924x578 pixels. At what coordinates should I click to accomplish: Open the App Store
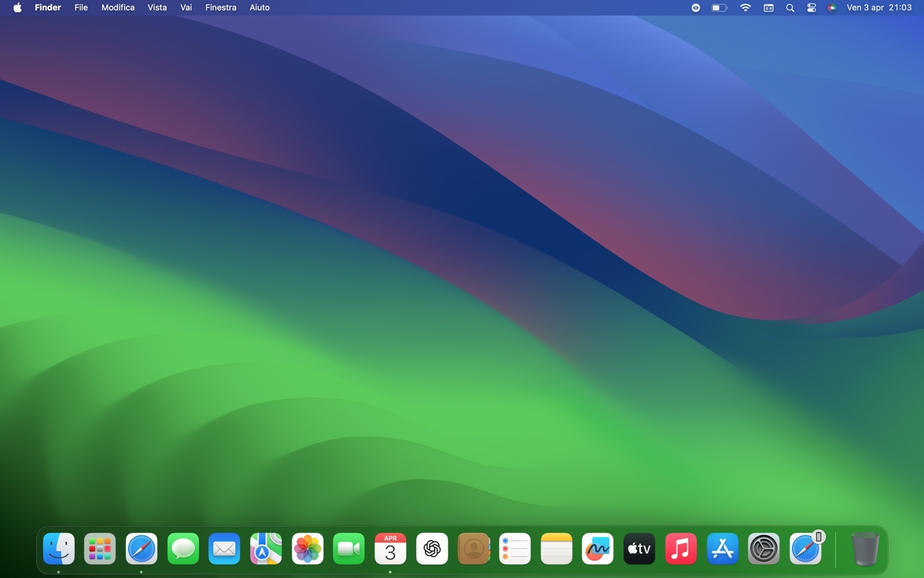(x=722, y=548)
